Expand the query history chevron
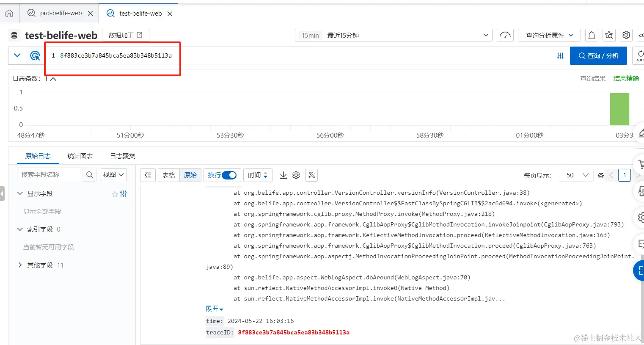This screenshot has width=644, height=345. [17, 55]
